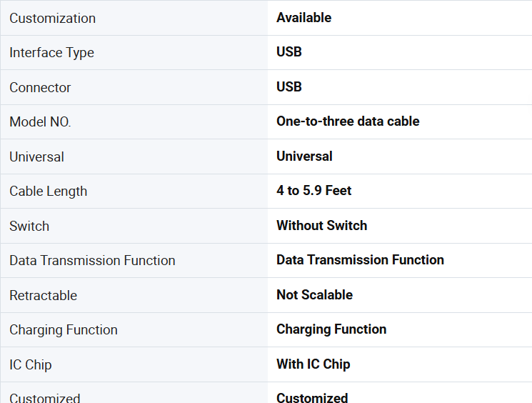532x403 pixels.
Task: Click the Universal label in left column
Action: (36, 157)
